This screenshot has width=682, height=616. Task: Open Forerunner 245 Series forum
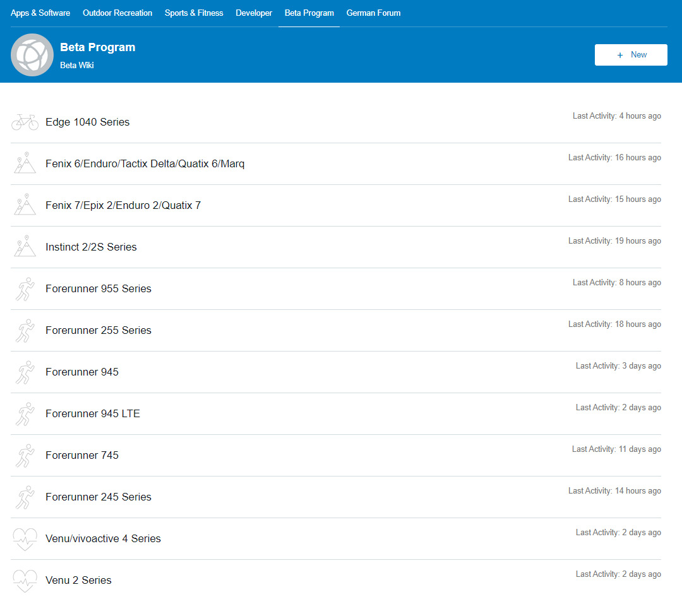coord(99,497)
